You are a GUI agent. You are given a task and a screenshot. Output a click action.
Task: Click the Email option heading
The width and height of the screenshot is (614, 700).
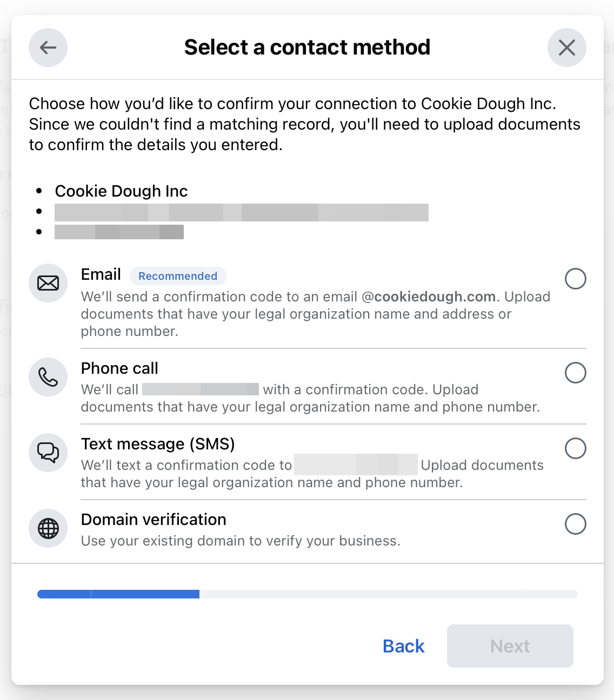(101, 274)
